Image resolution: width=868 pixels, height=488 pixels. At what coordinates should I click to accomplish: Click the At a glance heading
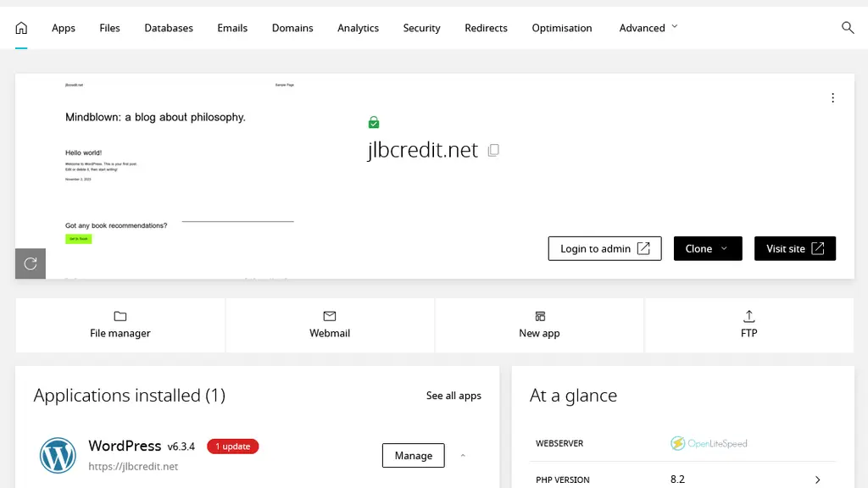tap(574, 396)
